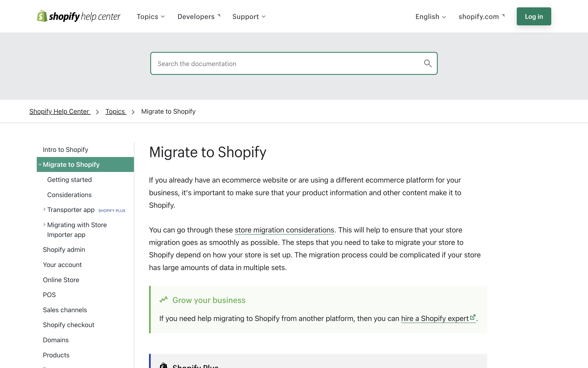588x368 pixels.
Task: Open Shopify checkout sidebar item
Action: coord(69,325)
